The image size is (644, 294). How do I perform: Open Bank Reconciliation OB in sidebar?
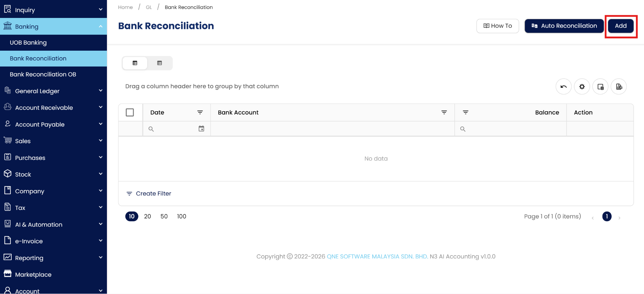tap(43, 74)
